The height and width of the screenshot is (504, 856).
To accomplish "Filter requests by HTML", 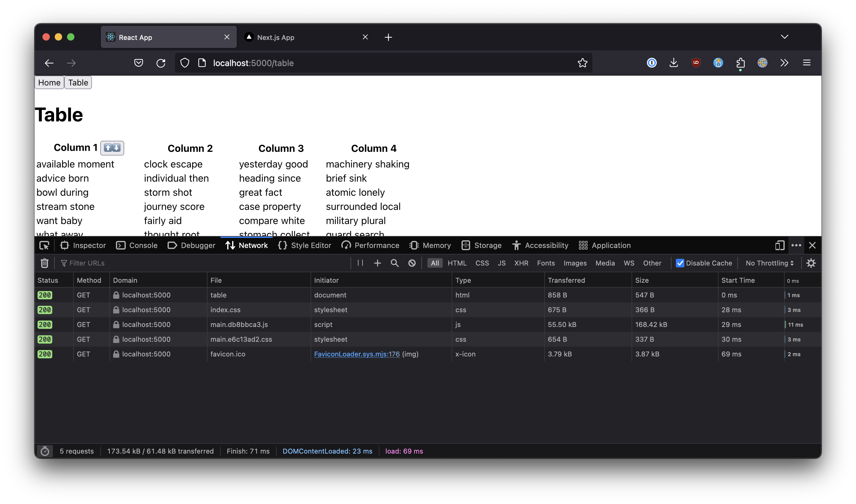I will point(457,263).
